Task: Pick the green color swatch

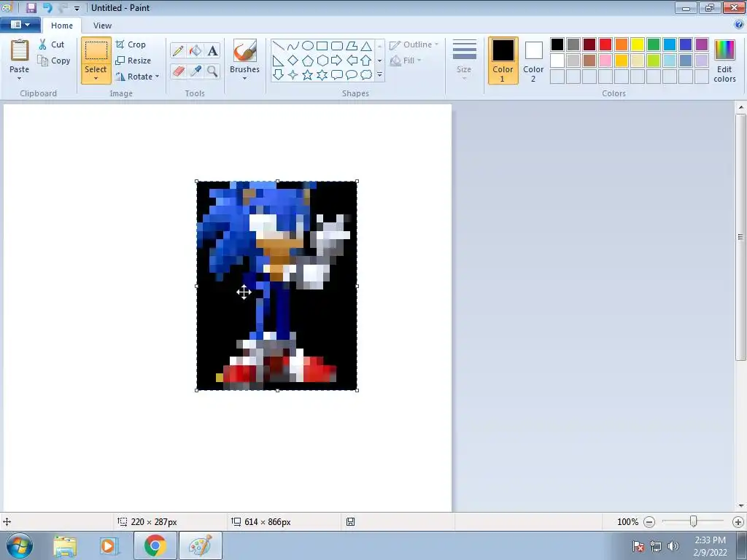Action: 654,44
